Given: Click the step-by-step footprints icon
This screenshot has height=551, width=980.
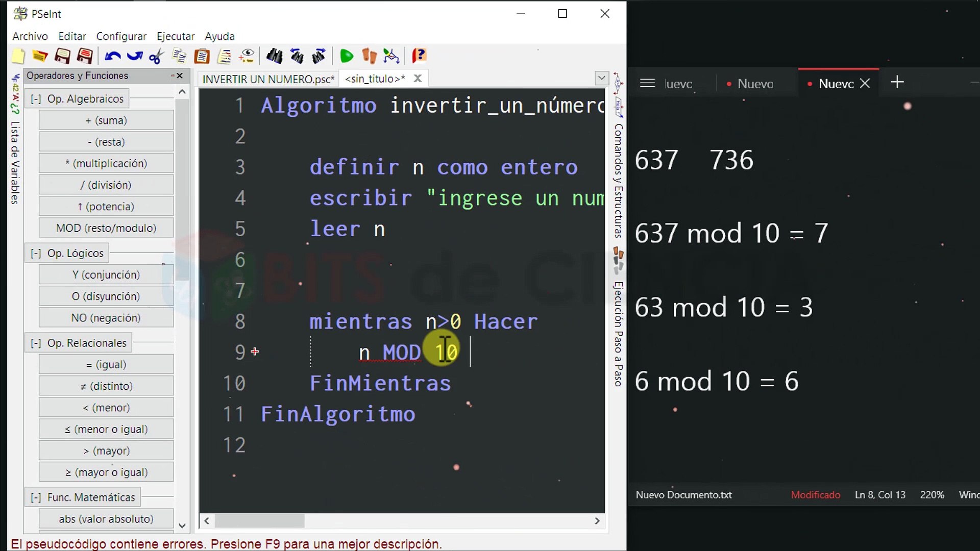Looking at the screenshot, I should click(369, 56).
